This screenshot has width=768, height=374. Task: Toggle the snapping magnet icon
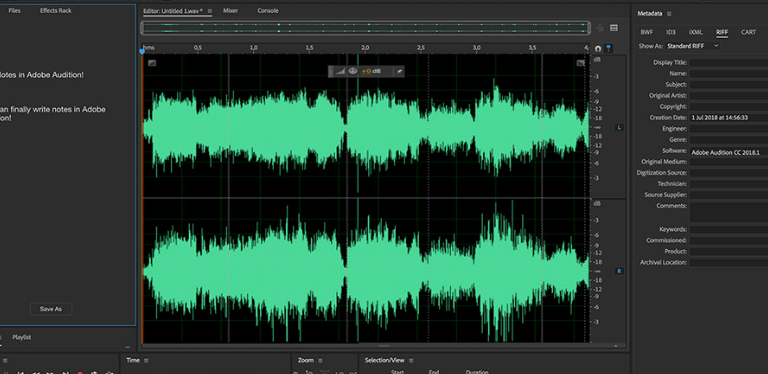[x=598, y=48]
